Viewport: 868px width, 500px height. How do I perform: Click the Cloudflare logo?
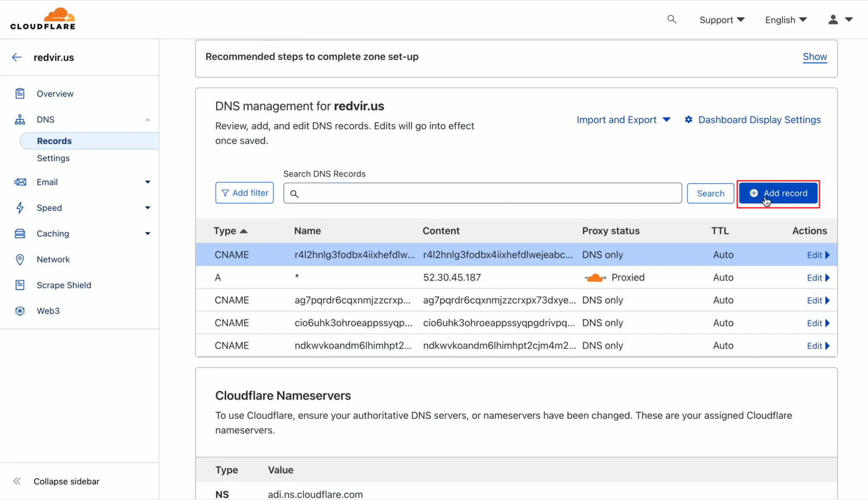click(x=43, y=19)
